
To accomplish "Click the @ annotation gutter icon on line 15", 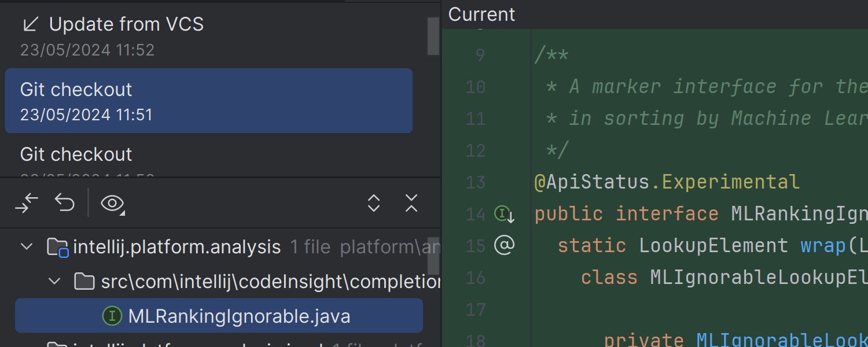I will tap(504, 246).
